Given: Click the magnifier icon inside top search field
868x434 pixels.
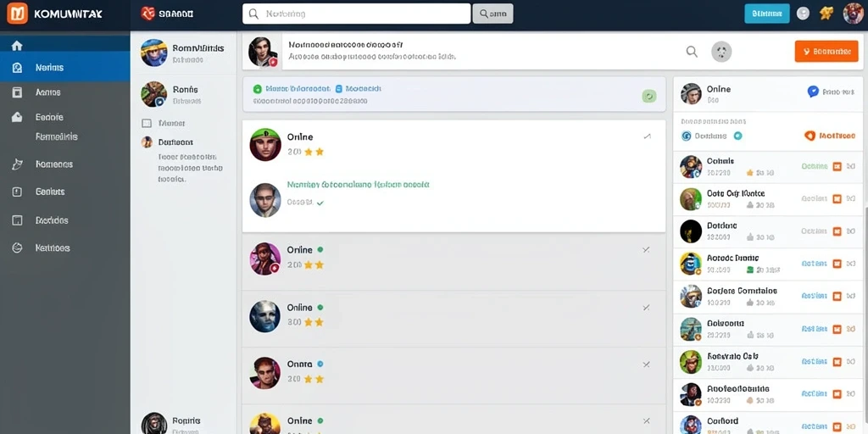Looking at the screenshot, I should point(254,14).
